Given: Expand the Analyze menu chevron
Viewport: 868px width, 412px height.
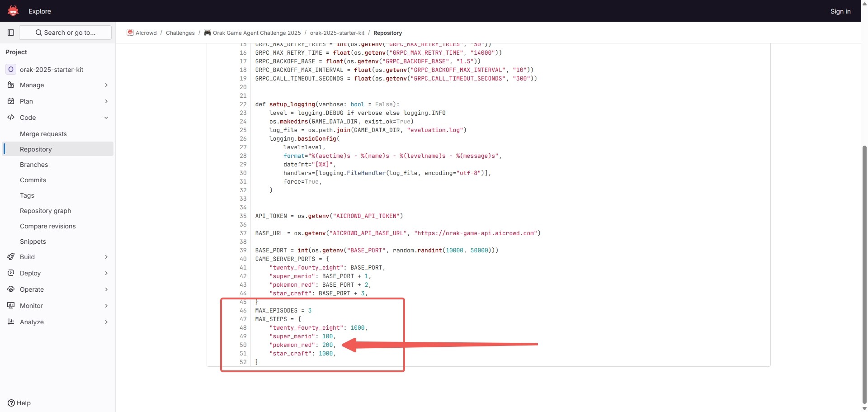Looking at the screenshot, I should 106,322.
